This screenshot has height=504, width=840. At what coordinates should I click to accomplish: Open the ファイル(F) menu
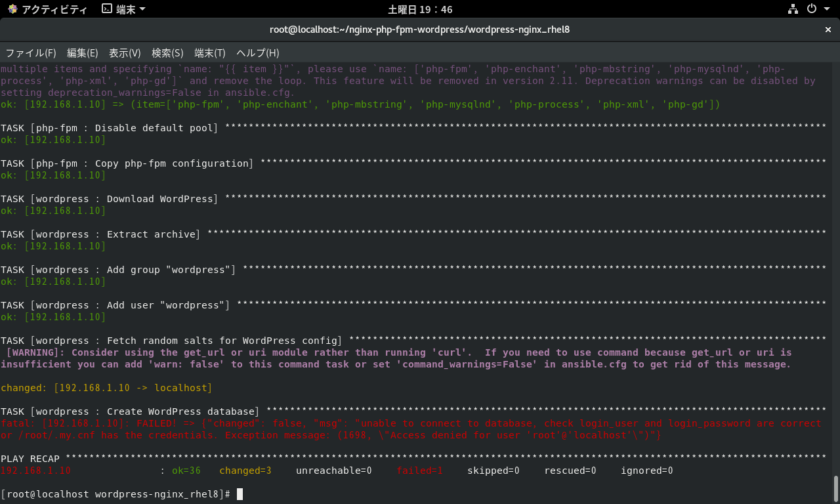coord(31,53)
